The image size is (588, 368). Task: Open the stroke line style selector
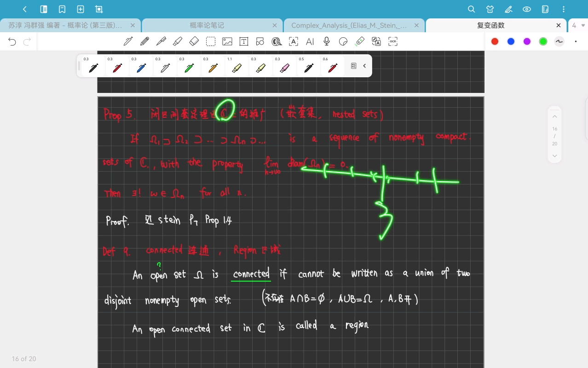tap(559, 41)
